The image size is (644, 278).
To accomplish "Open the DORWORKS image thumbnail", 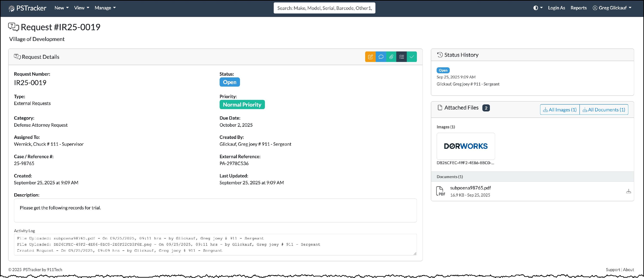I will (x=465, y=146).
